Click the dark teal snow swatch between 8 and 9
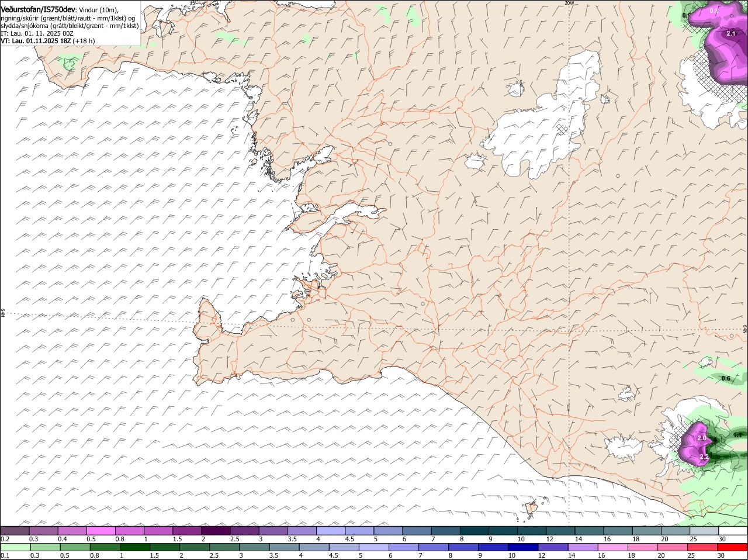Screen dimensions: 748x560 coord(475,531)
